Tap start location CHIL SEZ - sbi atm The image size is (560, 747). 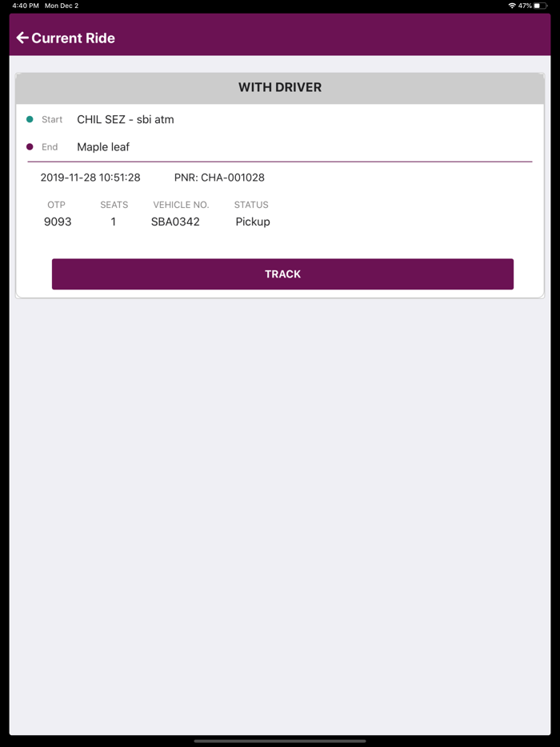pos(125,119)
